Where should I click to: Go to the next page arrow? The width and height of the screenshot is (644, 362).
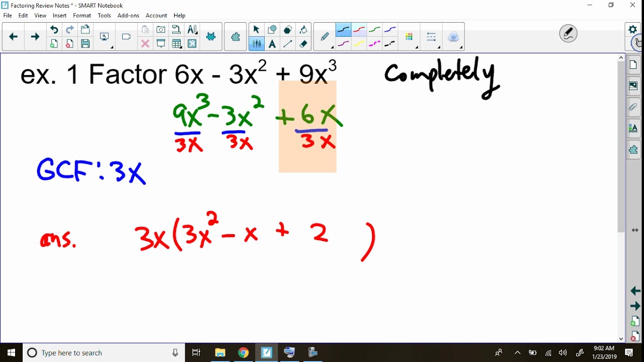pyautogui.click(x=35, y=36)
